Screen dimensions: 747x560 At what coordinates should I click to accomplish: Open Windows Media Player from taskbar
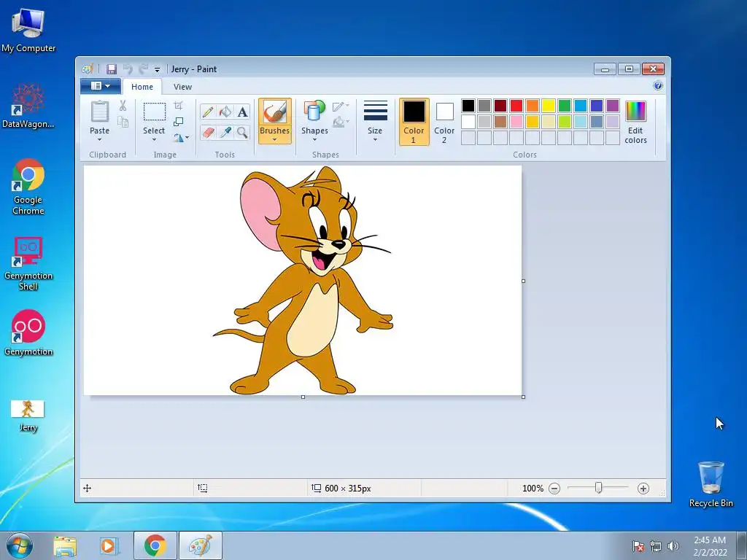(x=108, y=546)
